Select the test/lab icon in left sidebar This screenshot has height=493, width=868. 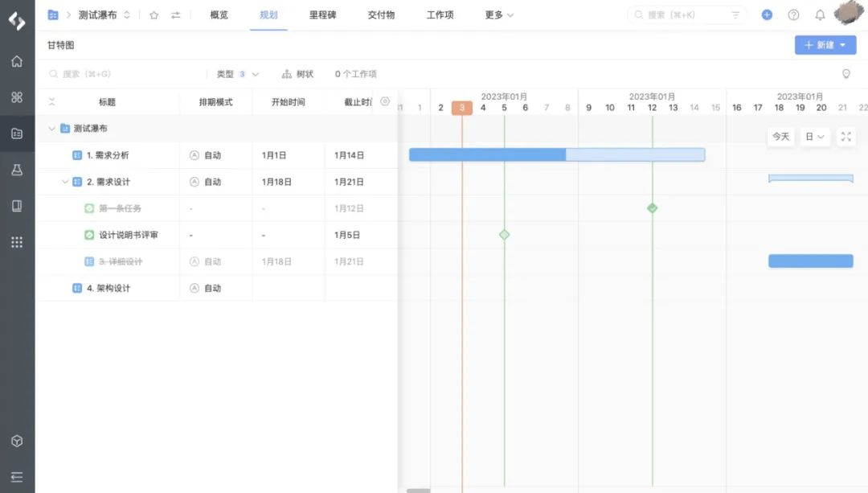(17, 170)
